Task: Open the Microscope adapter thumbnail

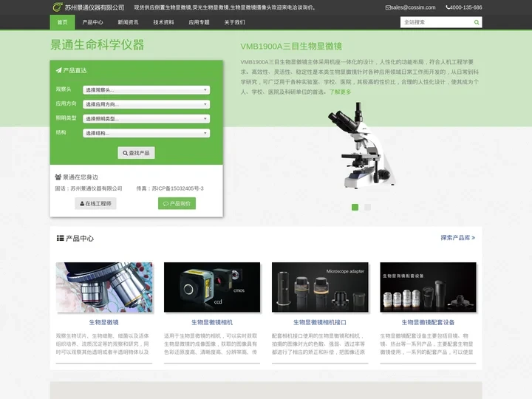Action: (320, 287)
